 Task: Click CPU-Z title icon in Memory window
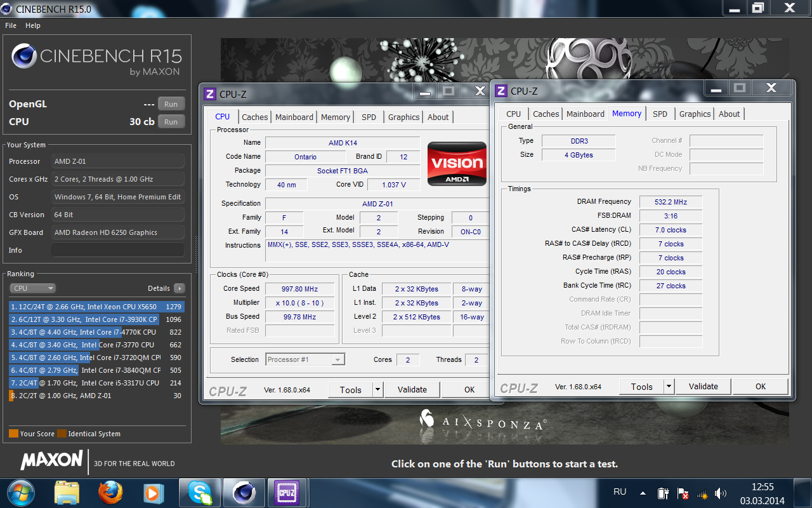pos(501,91)
